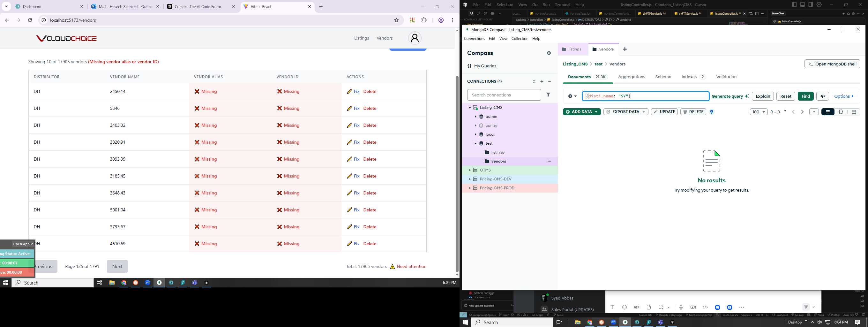Viewport: 868px width, 327px height.
Task: Collapse the test database
Action: tap(475, 143)
